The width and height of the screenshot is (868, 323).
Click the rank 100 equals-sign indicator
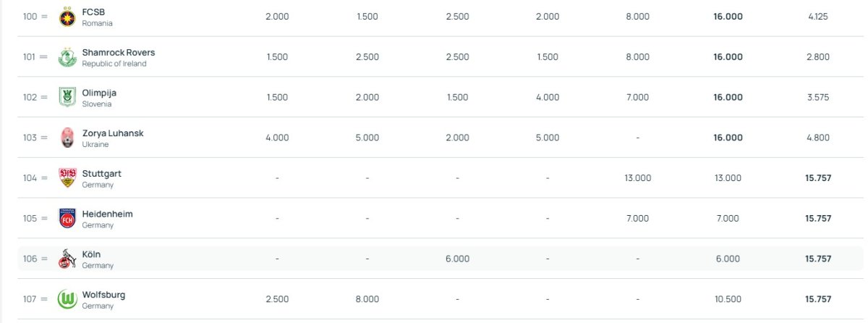pos(44,16)
